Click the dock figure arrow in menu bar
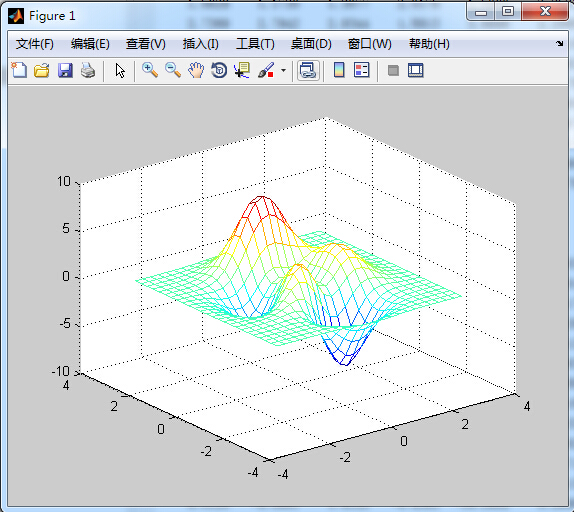The image size is (574, 512). tap(560, 44)
